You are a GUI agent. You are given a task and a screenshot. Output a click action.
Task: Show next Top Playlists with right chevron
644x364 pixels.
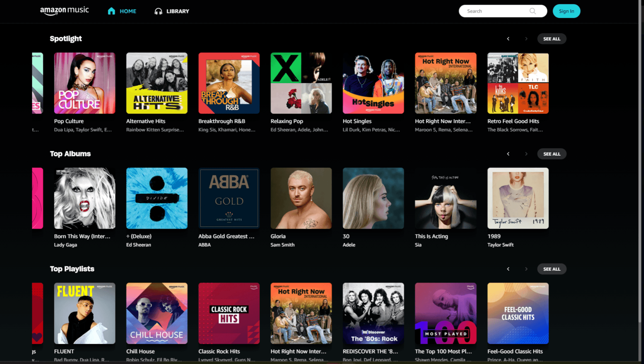click(x=526, y=269)
